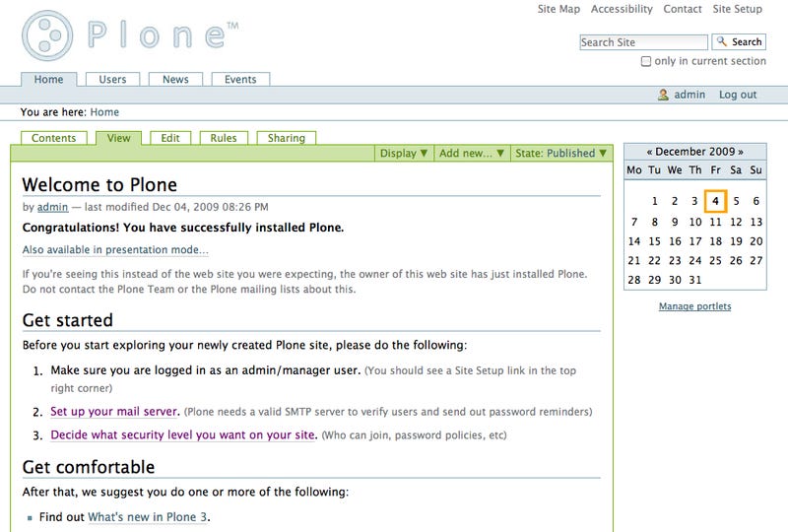Screen dimensions: 788x532
Task: Select the View content tab
Action: click(x=118, y=138)
